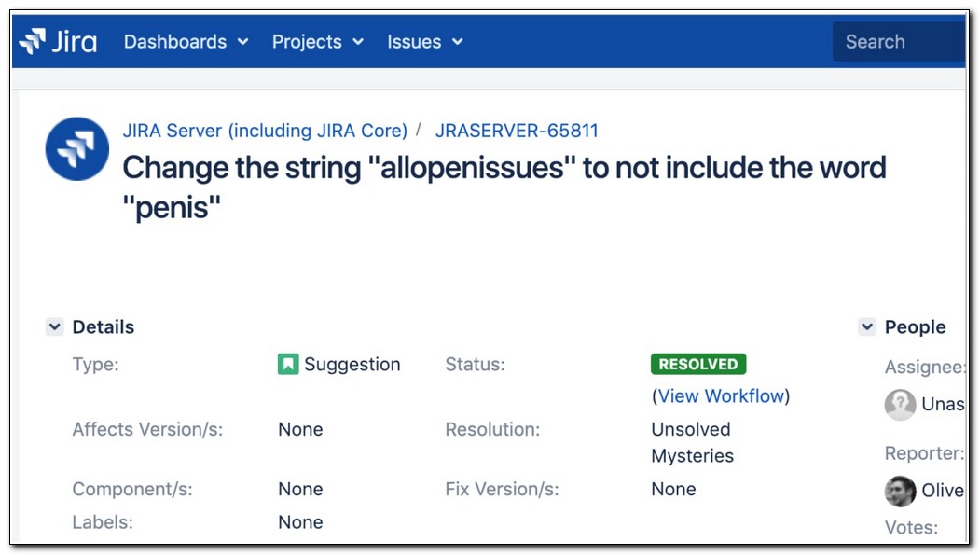Click the Search input field

point(899,42)
